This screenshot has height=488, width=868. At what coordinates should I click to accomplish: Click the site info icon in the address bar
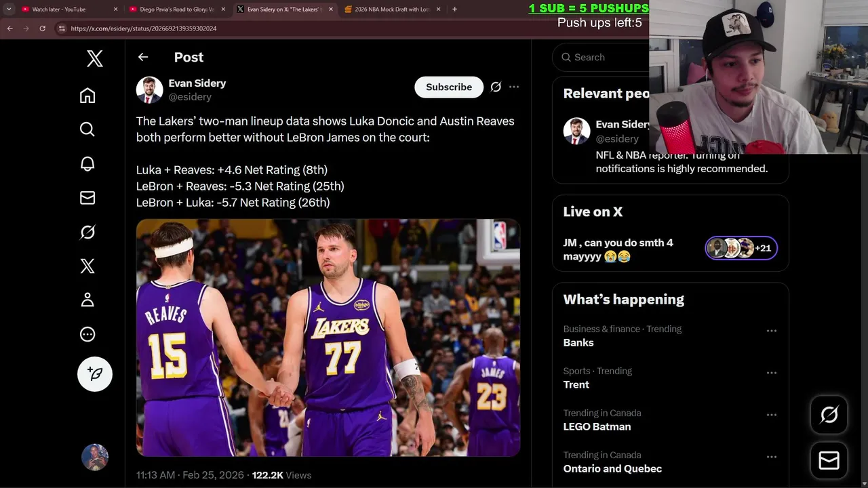pos(62,28)
